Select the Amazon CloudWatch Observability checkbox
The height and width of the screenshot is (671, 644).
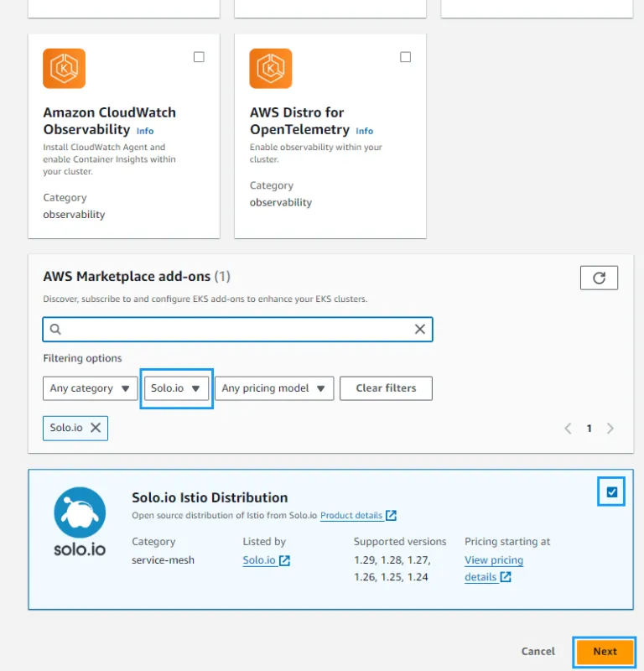(199, 57)
